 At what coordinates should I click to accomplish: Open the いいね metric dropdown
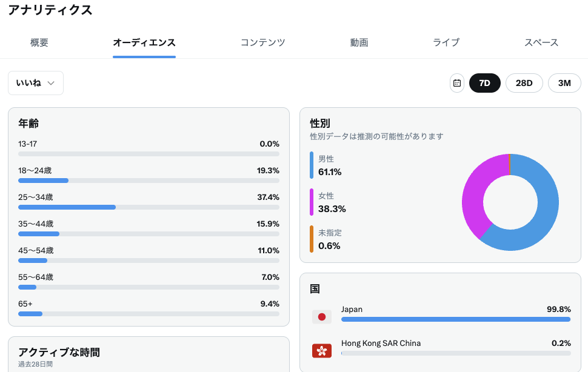click(36, 83)
